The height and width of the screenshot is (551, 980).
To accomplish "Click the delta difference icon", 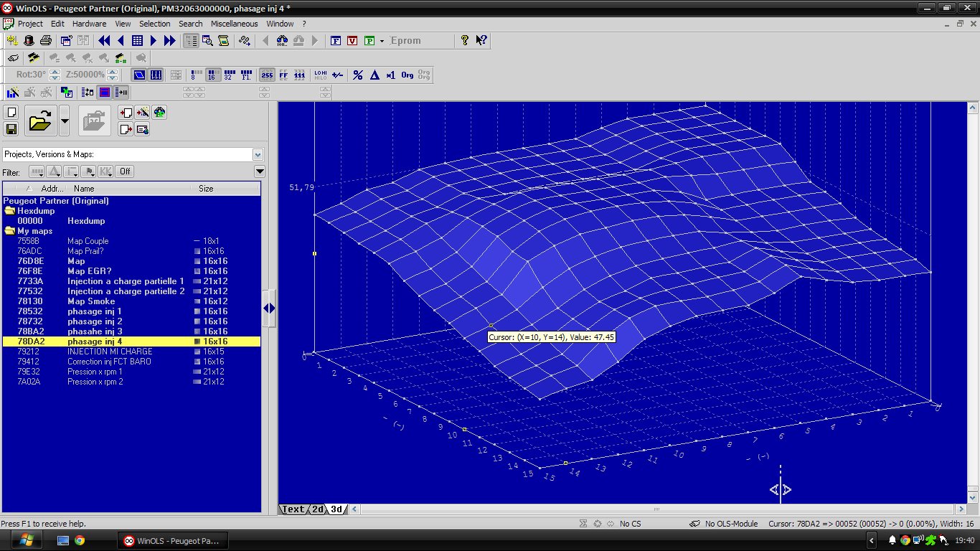I will pos(374,75).
